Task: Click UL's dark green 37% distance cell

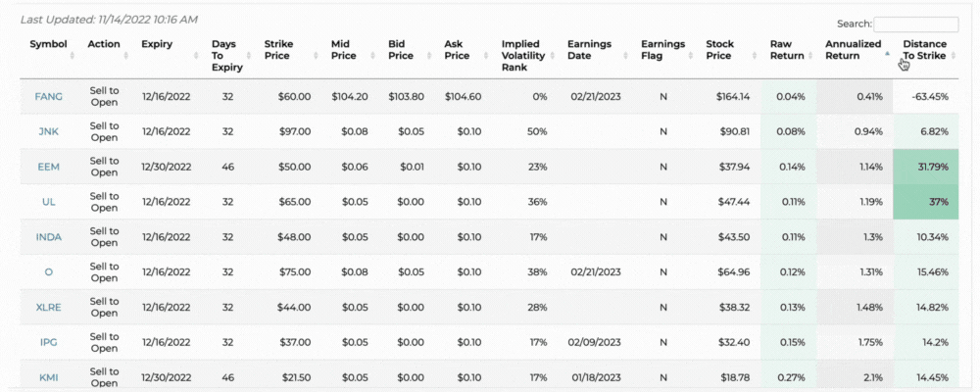Action: [926, 202]
